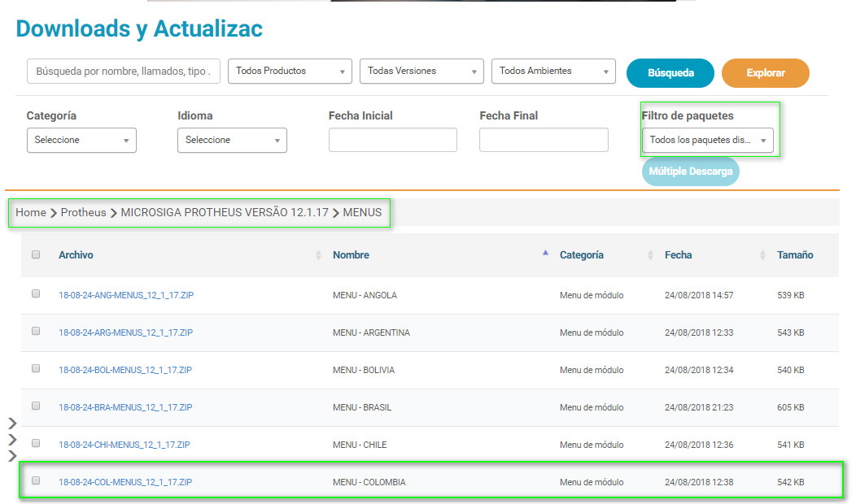Go to Home in the breadcrumb
The height and width of the screenshot is (504, 856).
pos(31,212)
